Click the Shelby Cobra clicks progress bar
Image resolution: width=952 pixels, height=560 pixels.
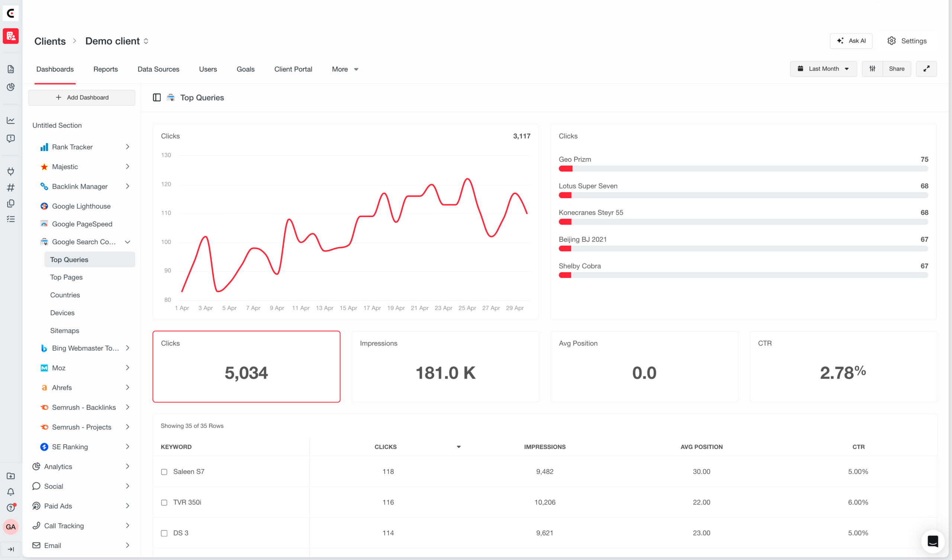743,276
